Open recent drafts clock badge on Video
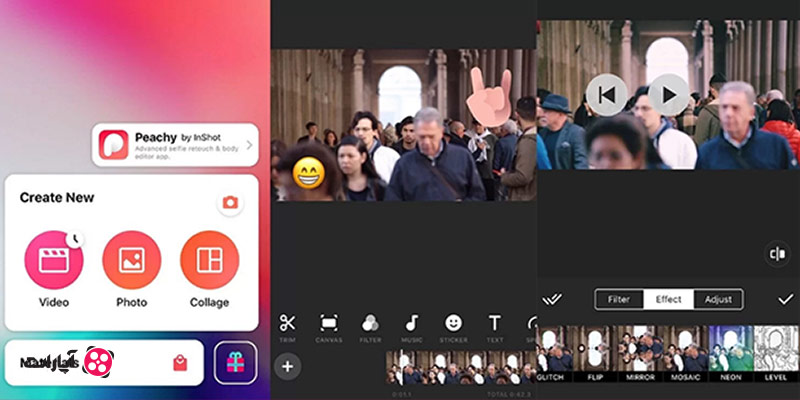This screenshot has width=800, height=400. point(75,238)
